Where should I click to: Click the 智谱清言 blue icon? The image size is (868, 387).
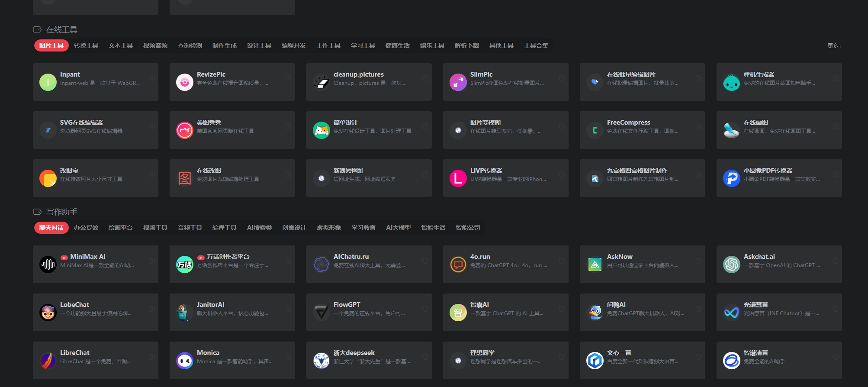tap(732, 361)
